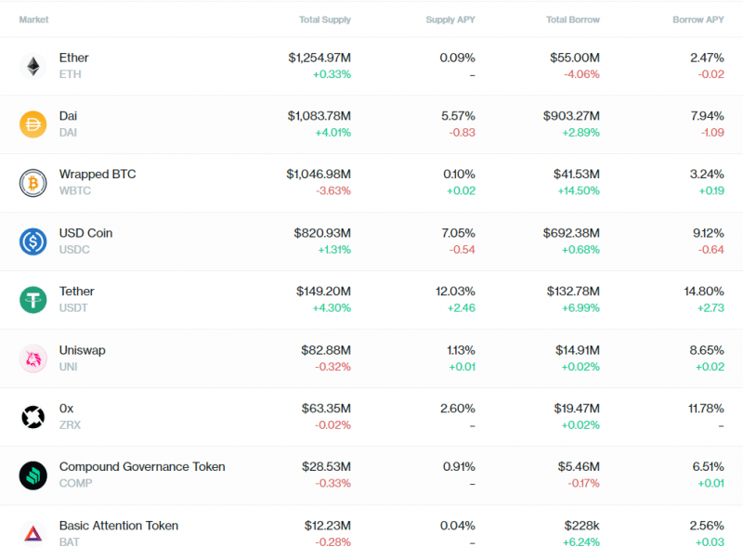The image size is (743, 560).
Task: Click the USD Coin icon
Action: click(33, 241)
